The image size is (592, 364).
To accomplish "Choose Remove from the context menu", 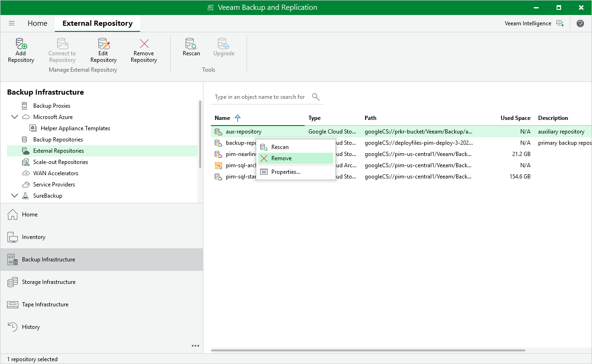I will (296, 158).
